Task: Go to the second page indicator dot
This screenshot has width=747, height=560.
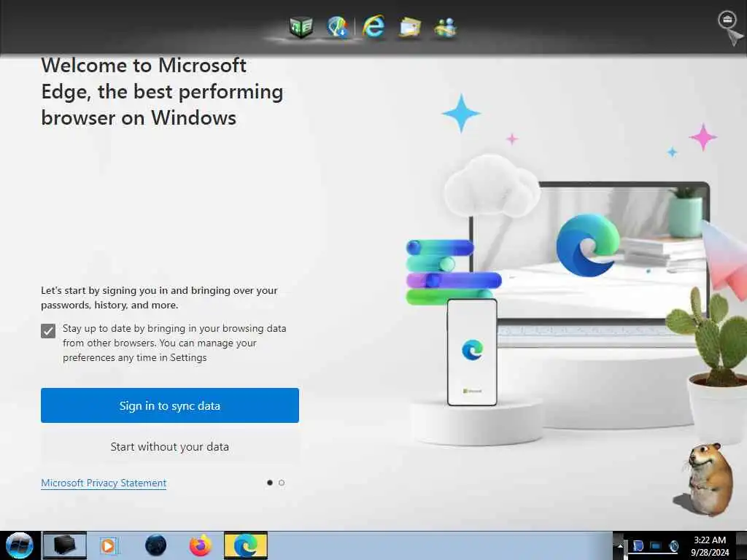Action: 282,483
